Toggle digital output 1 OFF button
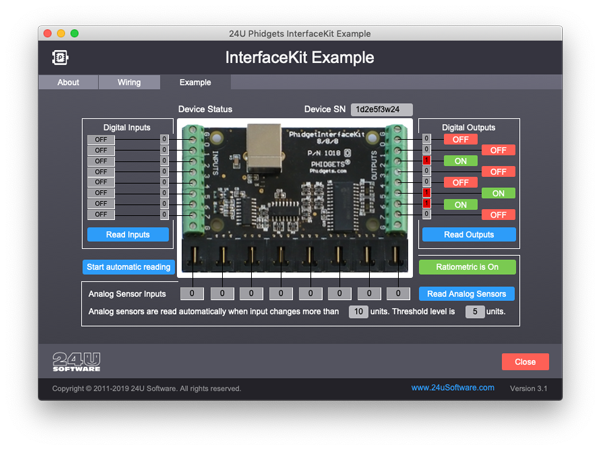 click(x=498, y=150)
